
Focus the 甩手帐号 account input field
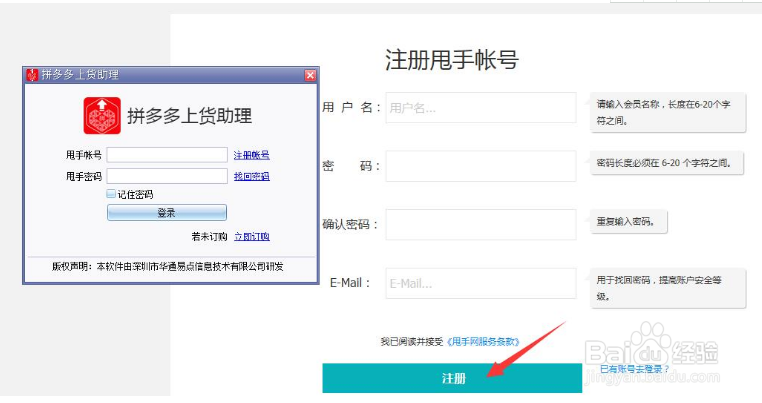[x=167, y=155]
